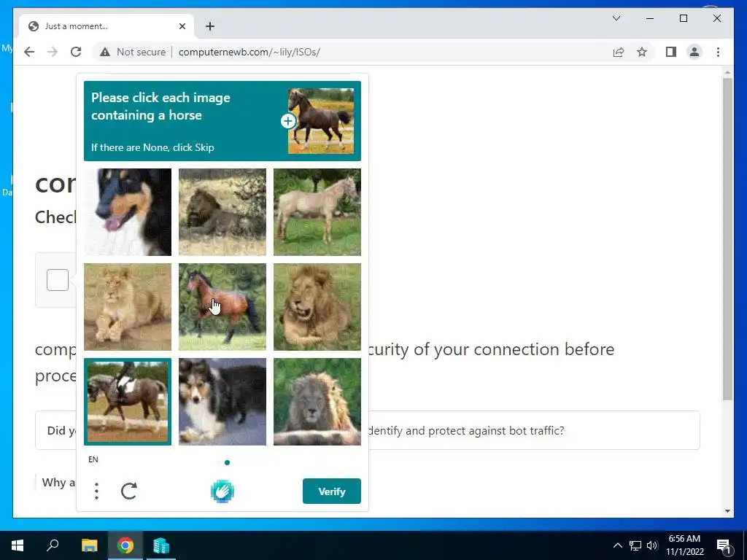The image size is (747, 560).
Task: Refresh the captcha challenge with circular arrow
Action: point(129,491)
